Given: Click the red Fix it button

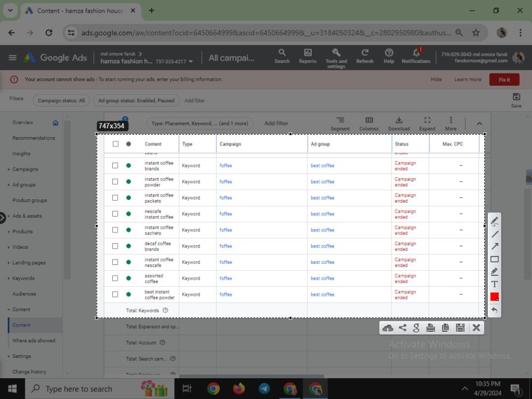Looking at the screenshot, I should (504, 79).
